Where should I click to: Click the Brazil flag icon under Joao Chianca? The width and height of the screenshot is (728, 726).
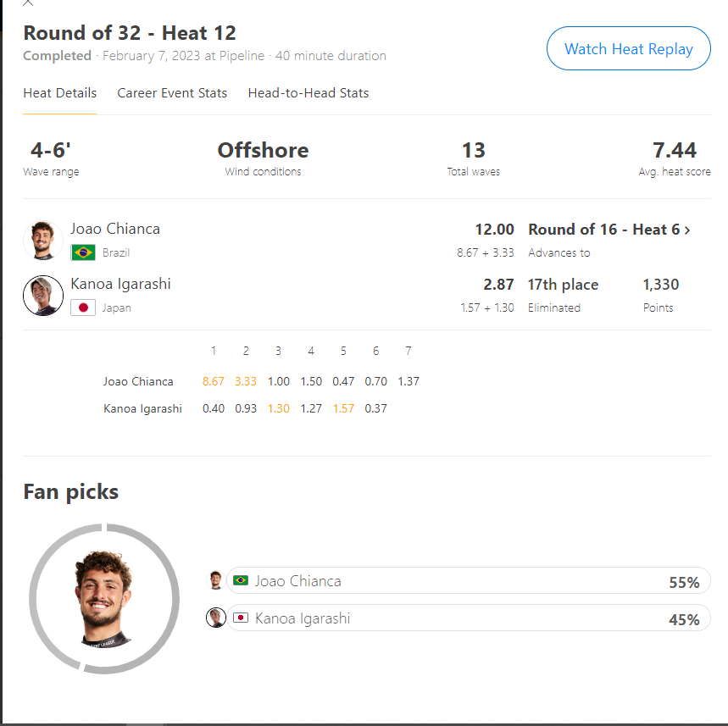click(x=83, y=252)
